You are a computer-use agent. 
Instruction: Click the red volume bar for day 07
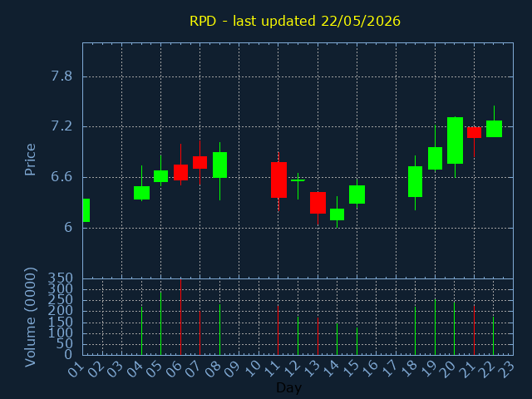click(199, 332)
